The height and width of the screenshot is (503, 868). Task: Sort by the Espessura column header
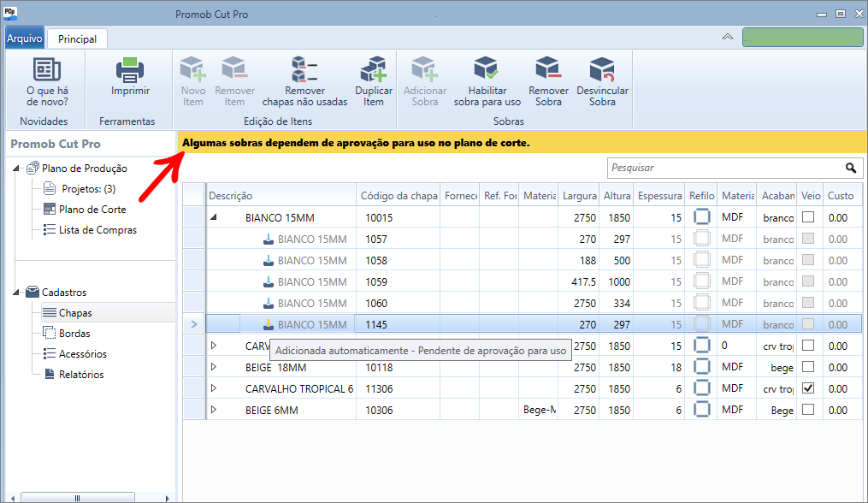[x=659, y=196]
